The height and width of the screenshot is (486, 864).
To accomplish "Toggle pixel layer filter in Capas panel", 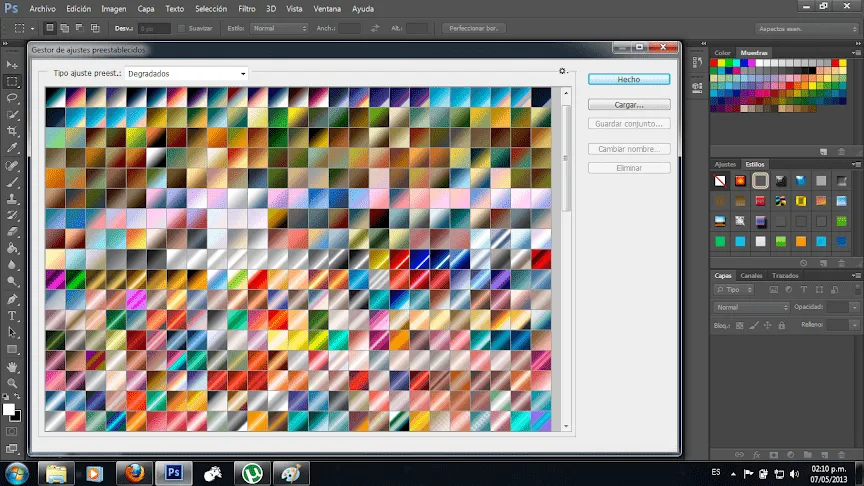I will pyautogui.click(x=774, y=290).
